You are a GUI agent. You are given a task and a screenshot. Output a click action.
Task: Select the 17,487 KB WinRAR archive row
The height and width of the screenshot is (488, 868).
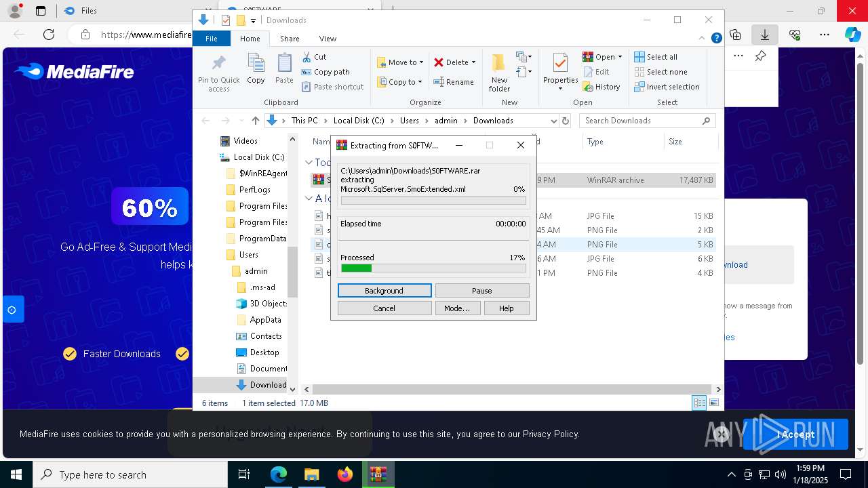point(513,180)
